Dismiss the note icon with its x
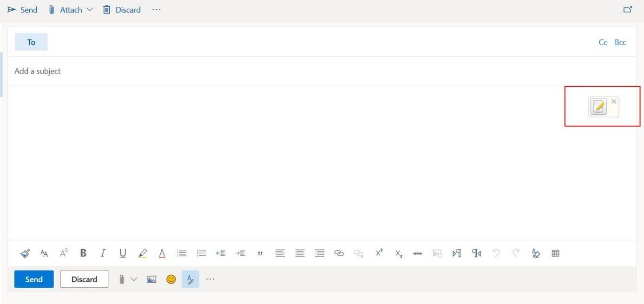Image resolution: width=644 pixels, height=304 pixels. 614,101
